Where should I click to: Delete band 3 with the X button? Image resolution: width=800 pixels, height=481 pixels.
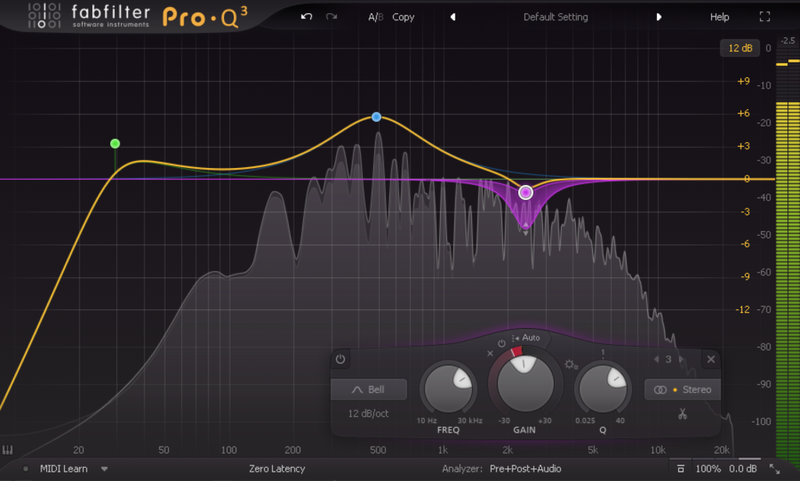tap(711, 359)
